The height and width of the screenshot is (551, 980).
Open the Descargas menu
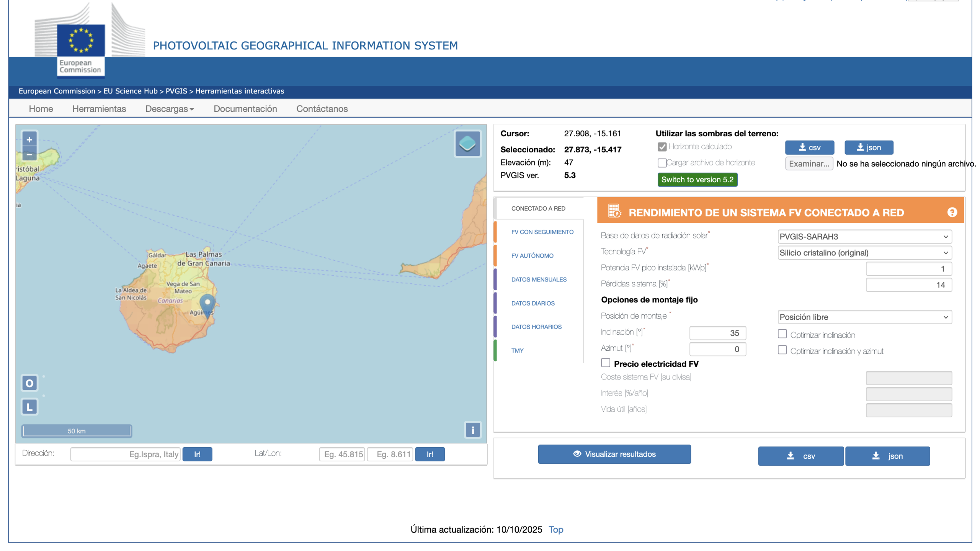click(x=170, y=109)
